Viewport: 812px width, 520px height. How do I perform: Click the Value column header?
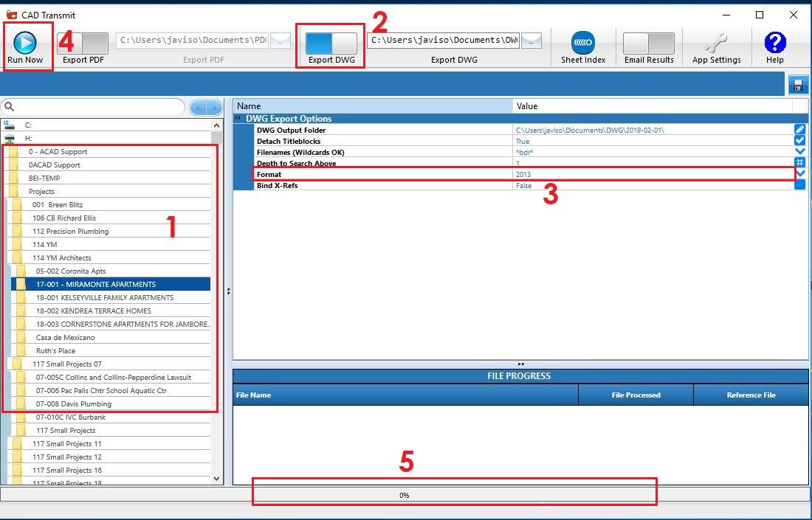(653, 106)
